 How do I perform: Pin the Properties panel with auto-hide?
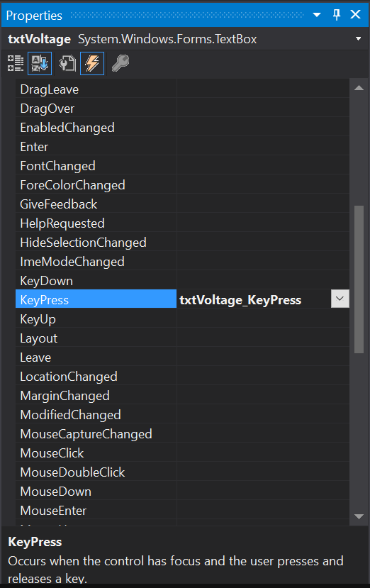coord(337,15)
